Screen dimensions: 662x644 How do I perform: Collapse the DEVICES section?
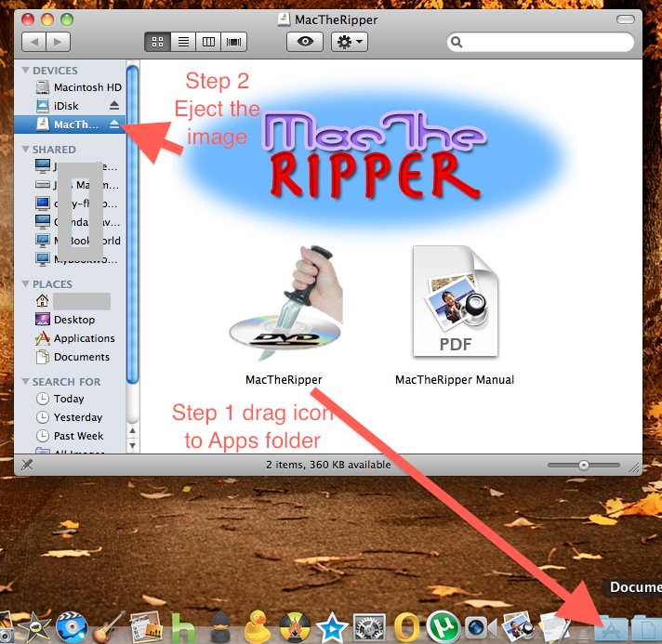pyautogui.click(x=26, y=70)
